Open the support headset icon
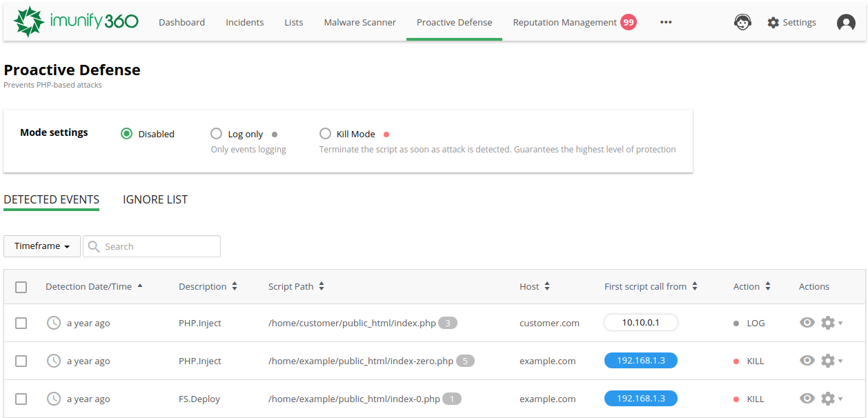Viewport: 868px width, 418px height. tap(742, 23)
